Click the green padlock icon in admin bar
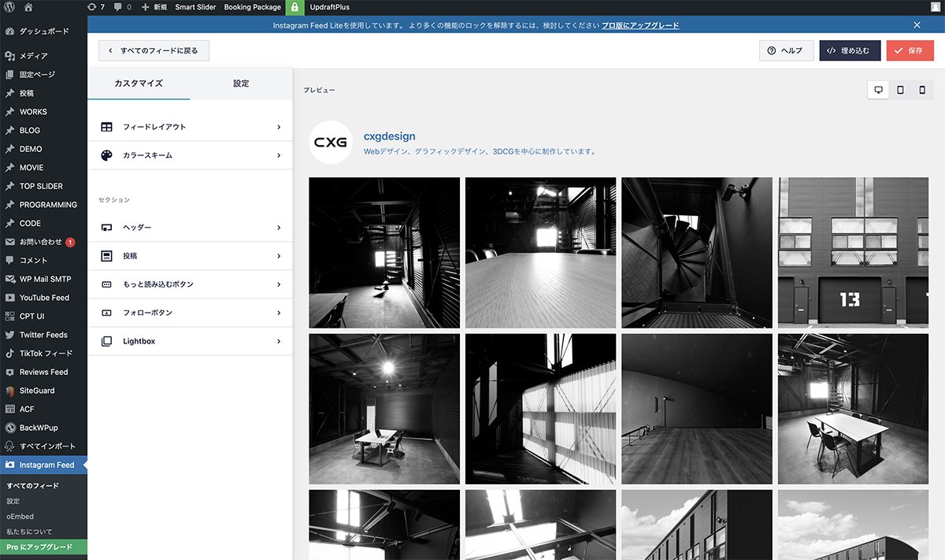Screen dimensions: 945x560 (x=294, y=7)
